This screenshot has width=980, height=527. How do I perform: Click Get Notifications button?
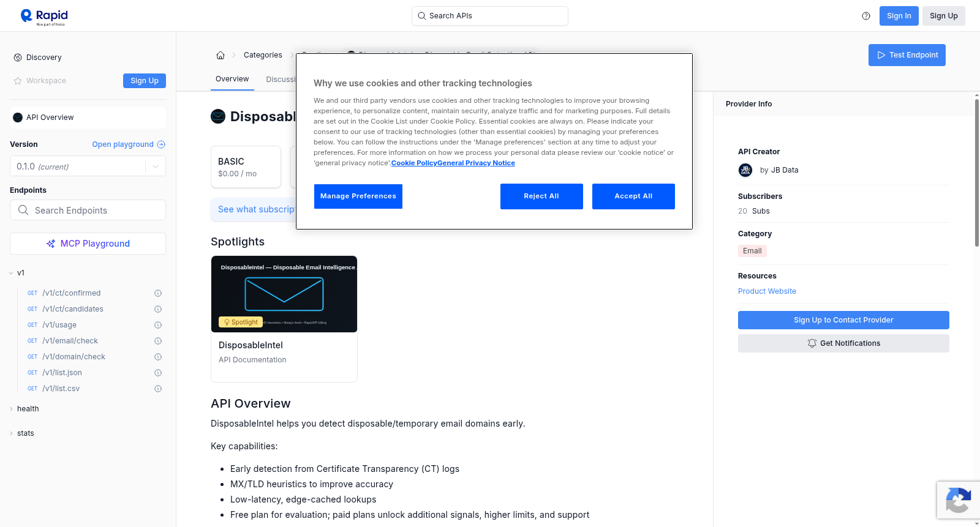(x=843, y=343)
